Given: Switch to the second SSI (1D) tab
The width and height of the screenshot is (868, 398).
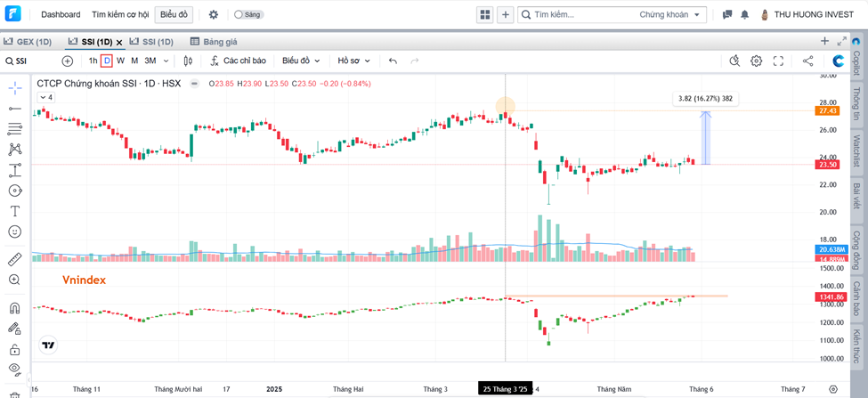Looking at the screenshot, I should click(x=151, y=42).
